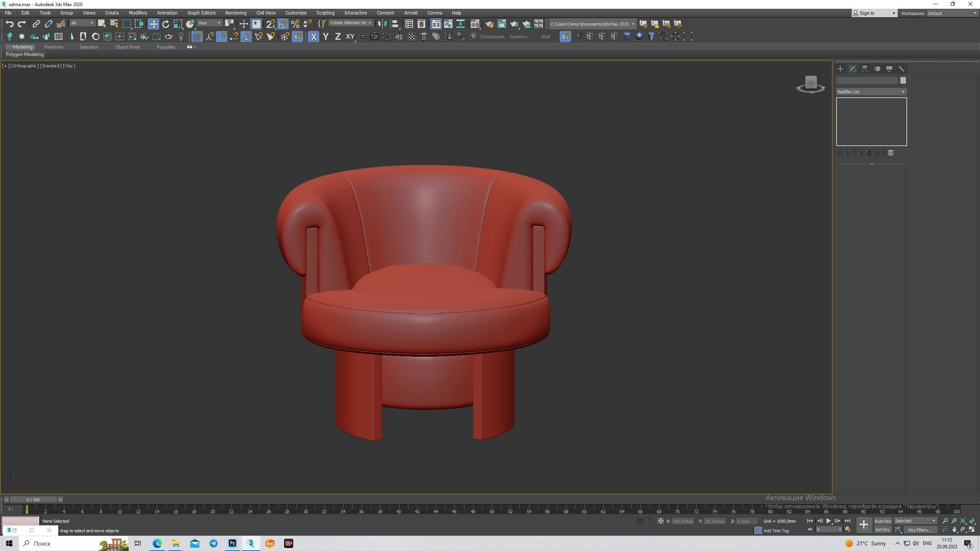This screenshot has width=980, height=551.
Task: Open the Key Filters dialog
Action: (920, 530)
